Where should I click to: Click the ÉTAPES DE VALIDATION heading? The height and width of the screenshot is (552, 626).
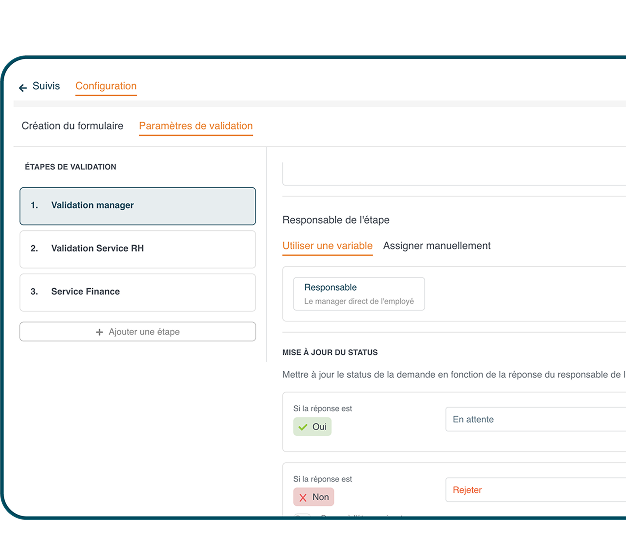click(x=70, y=167)
